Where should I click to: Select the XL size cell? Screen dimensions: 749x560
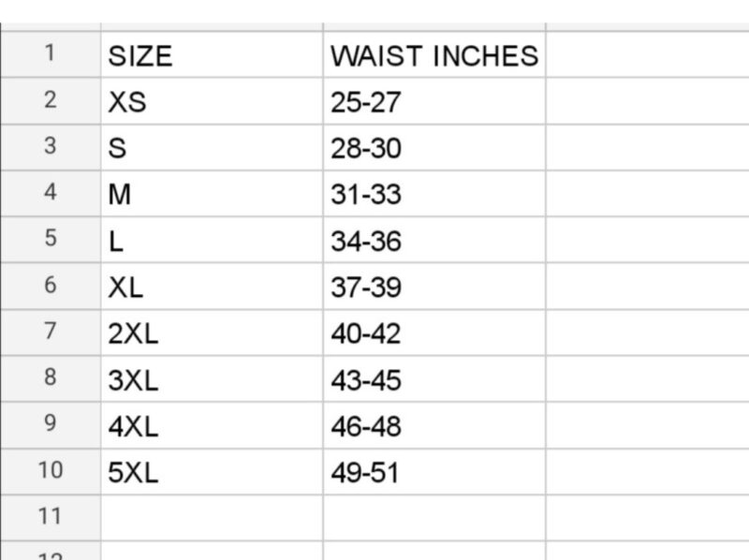click(x=211, y=287)
